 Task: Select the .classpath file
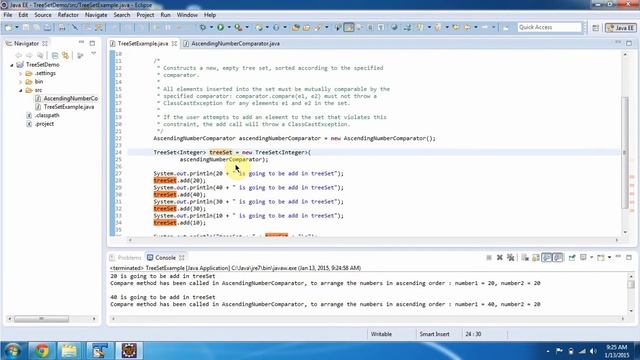click(43, 116)
